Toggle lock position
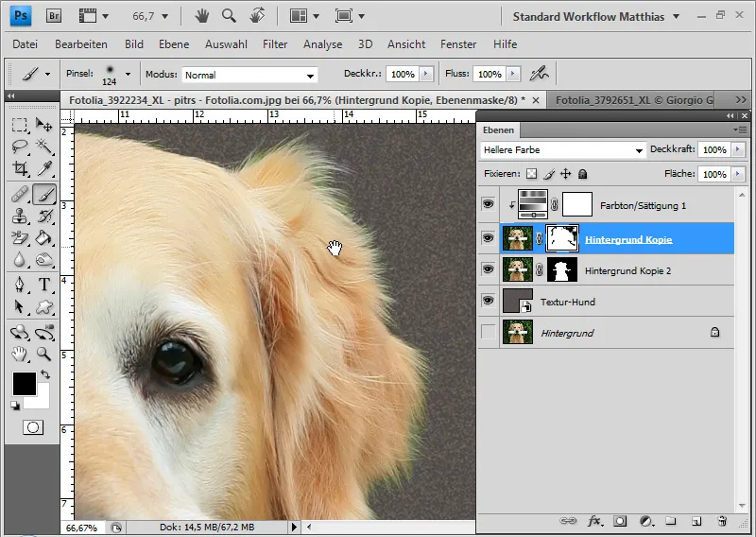 [x=565, y=174]
